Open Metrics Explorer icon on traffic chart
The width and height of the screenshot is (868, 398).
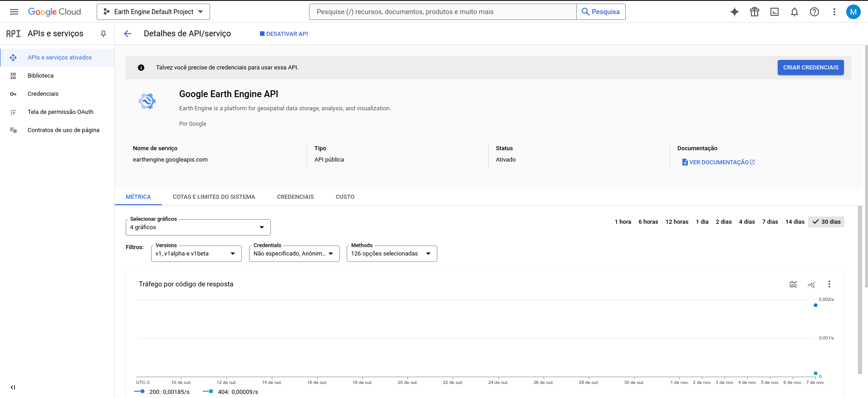tap(811, 284)
